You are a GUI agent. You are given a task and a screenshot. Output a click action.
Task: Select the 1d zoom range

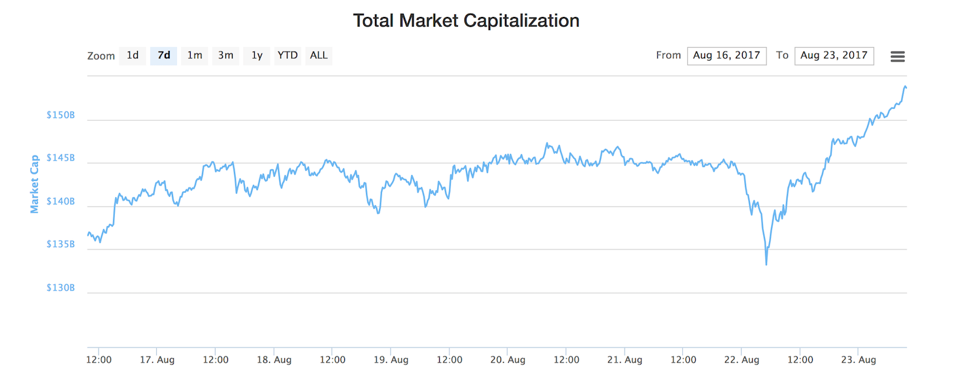tap(133, 56)
